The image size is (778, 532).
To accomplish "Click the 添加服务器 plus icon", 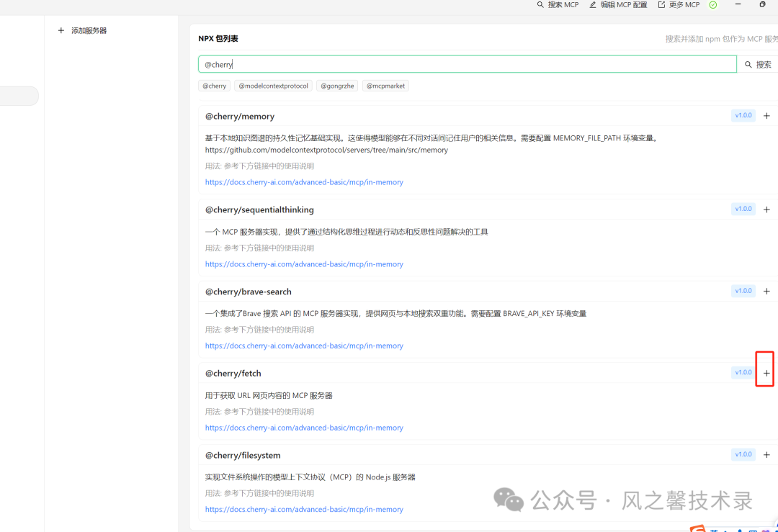I will tap(61, 30).
